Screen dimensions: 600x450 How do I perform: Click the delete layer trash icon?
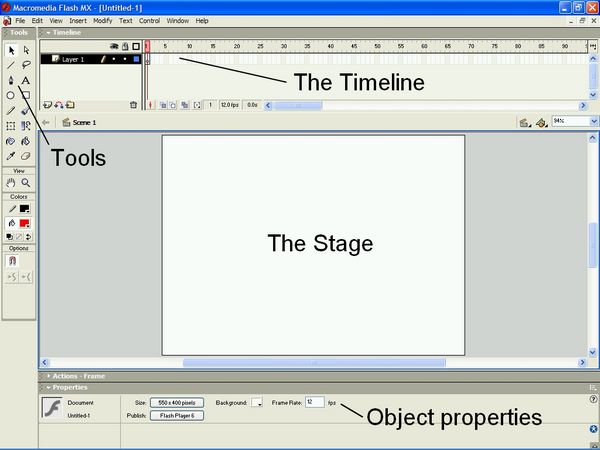click(133, 104)
